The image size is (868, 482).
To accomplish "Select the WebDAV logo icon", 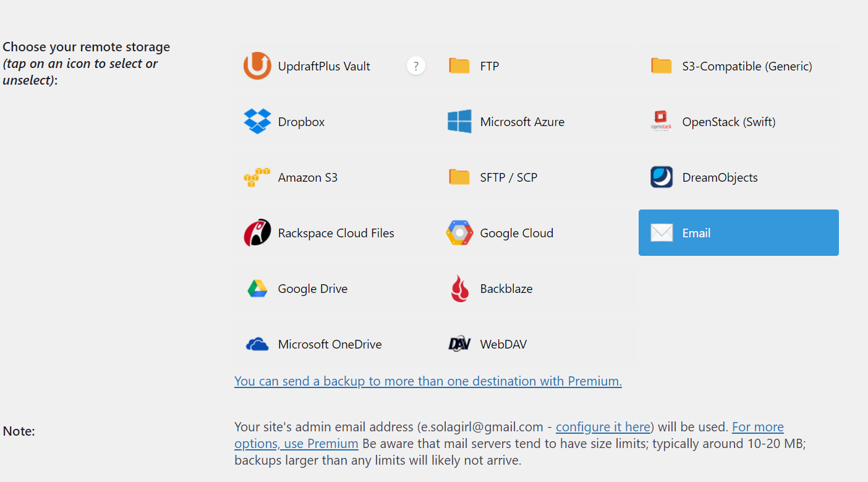I will [x=459, y=344].
